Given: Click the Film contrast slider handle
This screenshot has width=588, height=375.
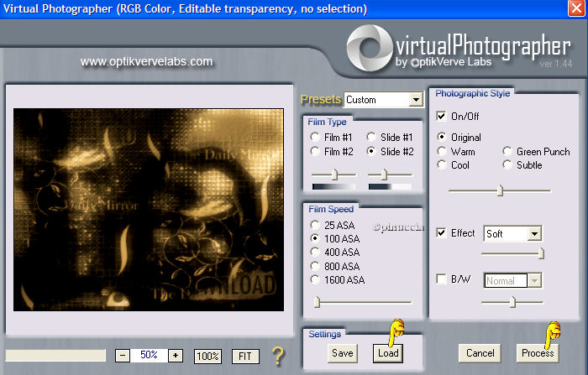Looking at the screenshot, I should coord(335,174).
